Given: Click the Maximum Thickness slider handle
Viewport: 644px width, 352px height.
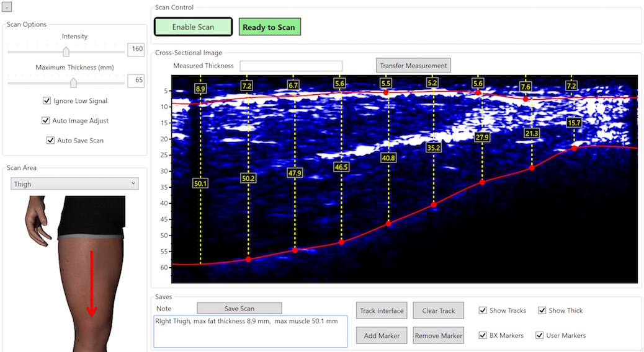Looking at the screenshot, I should coord(73,82).
